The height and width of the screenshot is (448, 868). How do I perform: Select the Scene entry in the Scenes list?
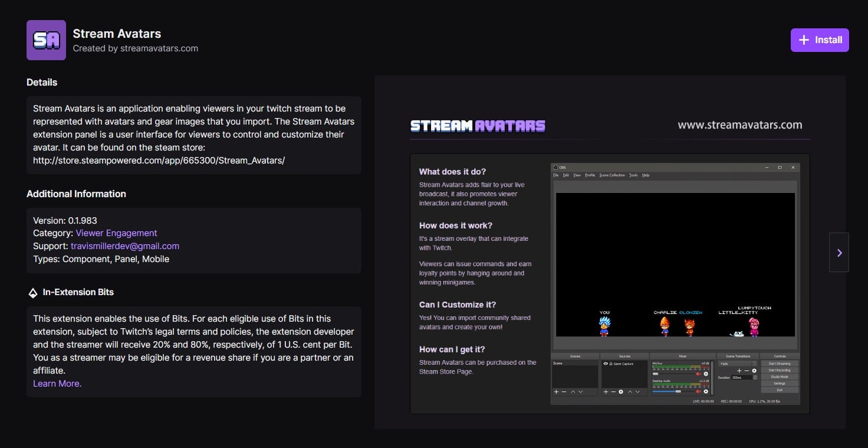[x=558, y=363]
